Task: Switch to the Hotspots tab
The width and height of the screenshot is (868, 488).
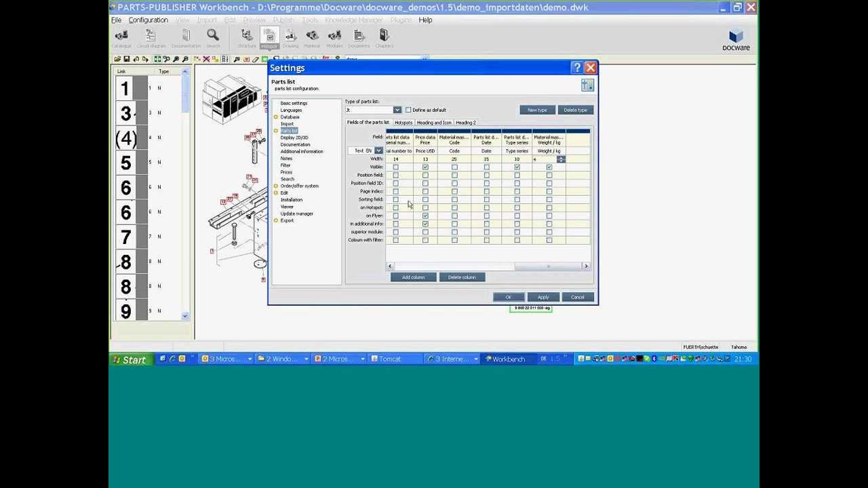Action: tap(403, 123)
